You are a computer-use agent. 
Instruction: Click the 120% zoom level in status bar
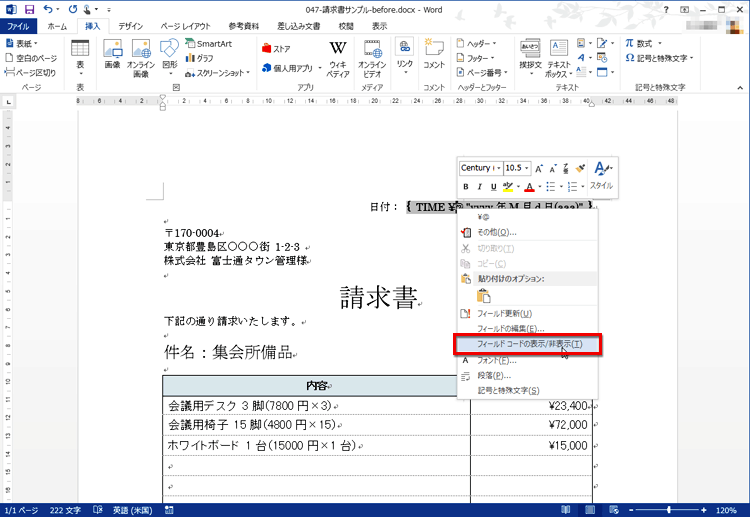[x=726, y=510]
